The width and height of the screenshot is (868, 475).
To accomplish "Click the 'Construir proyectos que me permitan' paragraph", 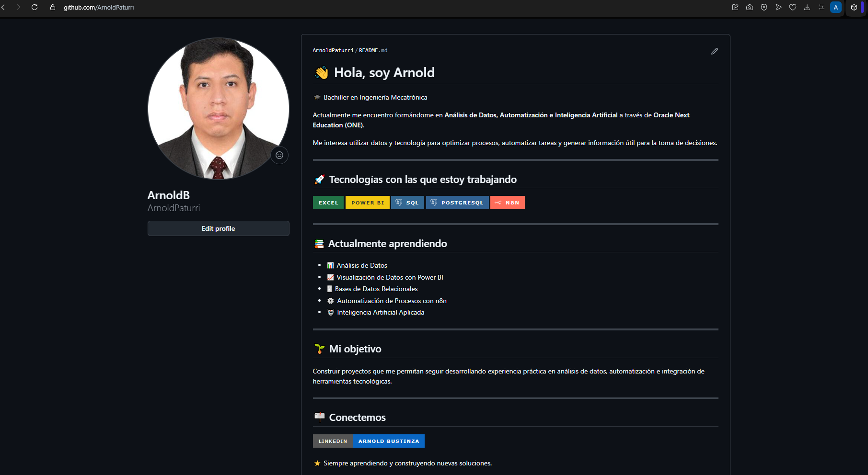I will (509, 376).
